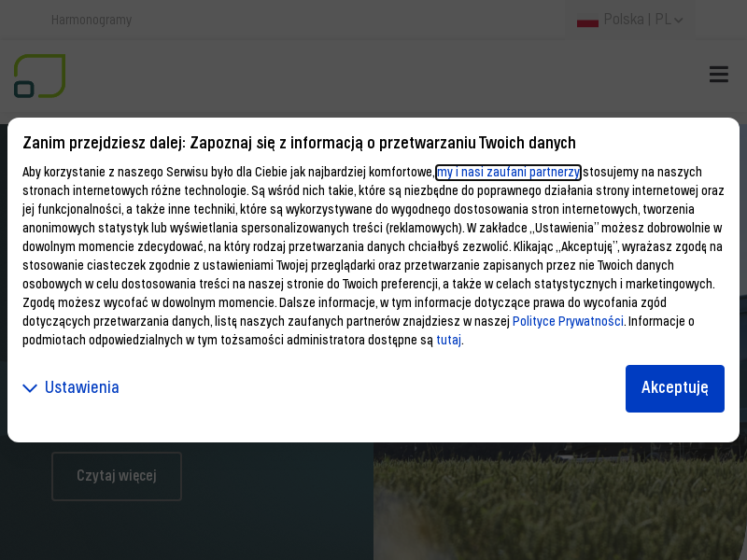The width and height of the screenshot is (747, 560).
Task: Open the "my i nasi zaufani partnerzy" link
Action: [x=508, y=172]
